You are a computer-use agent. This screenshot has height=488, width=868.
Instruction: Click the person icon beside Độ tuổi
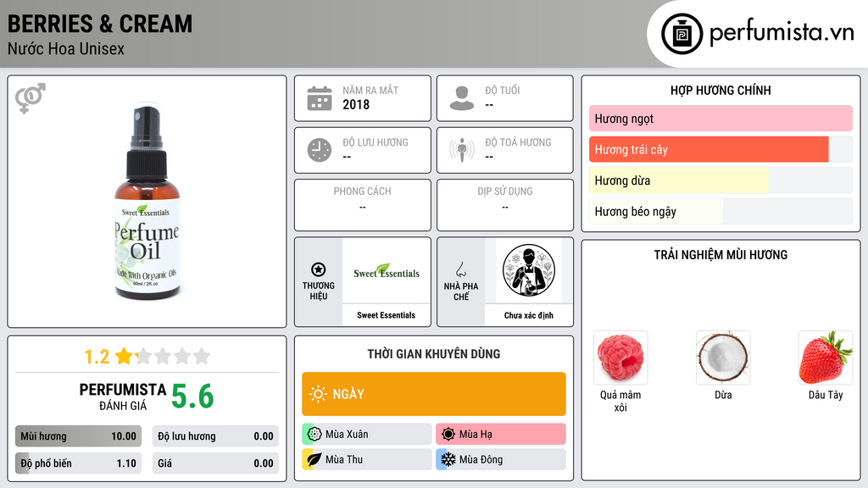tap(462, 98)
